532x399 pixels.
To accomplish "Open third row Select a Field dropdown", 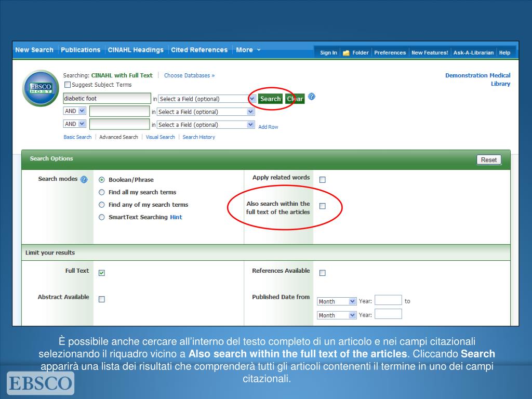I will pos(206,125).
